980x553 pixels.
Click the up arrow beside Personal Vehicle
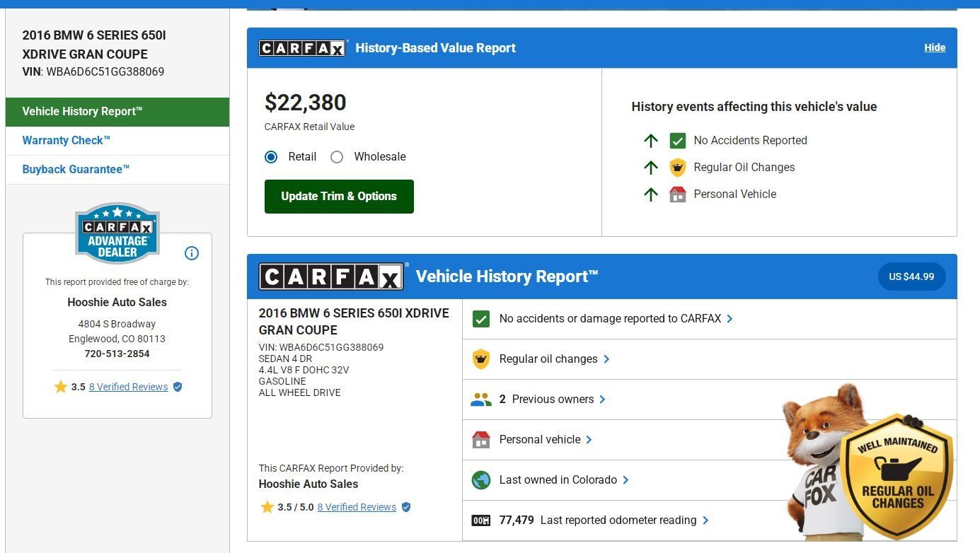(x=651, y=194)
